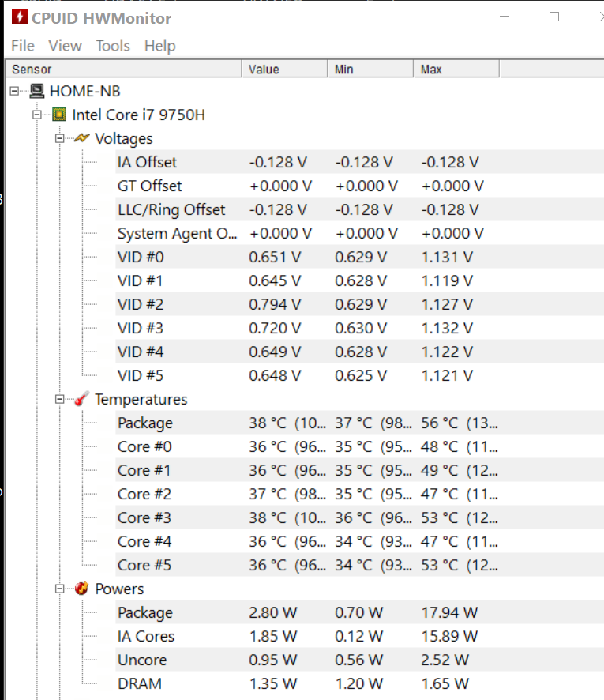Click the CPUID HWMonitor lightning app icon
Viewport: 604px width, 700px height.
19,17
